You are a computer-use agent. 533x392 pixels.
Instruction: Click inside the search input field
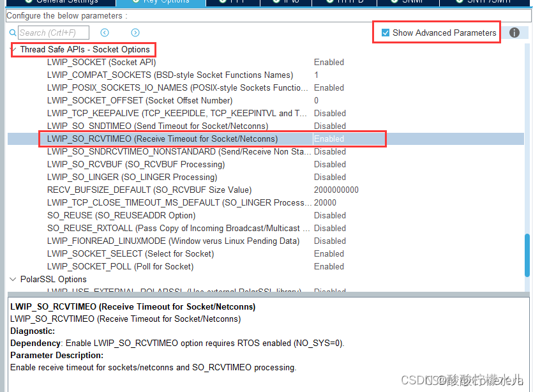(54, 32)
